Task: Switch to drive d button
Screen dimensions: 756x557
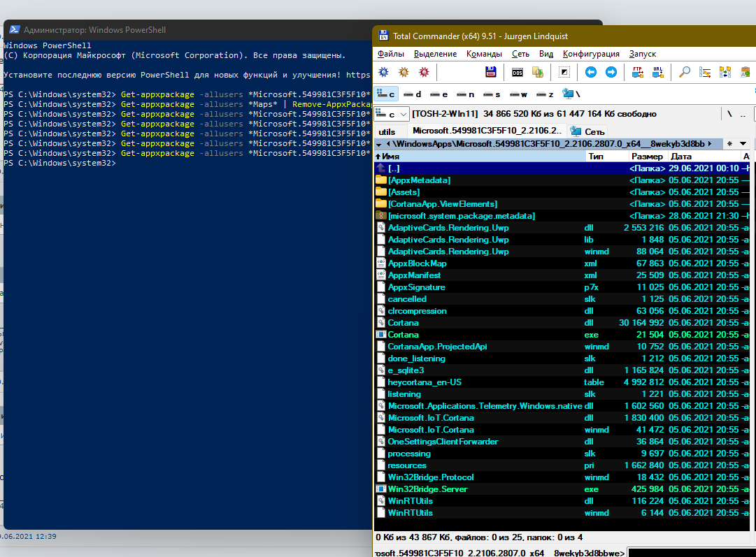Action: tap(412, 94)
